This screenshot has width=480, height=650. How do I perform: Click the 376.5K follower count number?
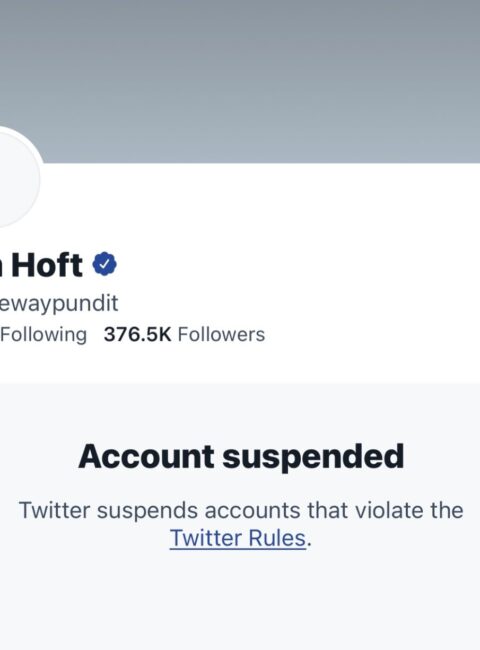[x=137, y=335]
